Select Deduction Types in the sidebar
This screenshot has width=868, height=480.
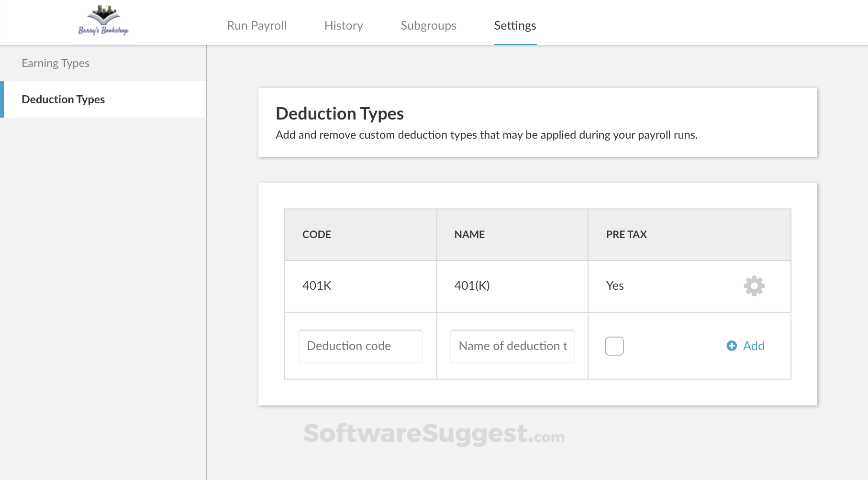pyautogui.click(x=63, y=99)
